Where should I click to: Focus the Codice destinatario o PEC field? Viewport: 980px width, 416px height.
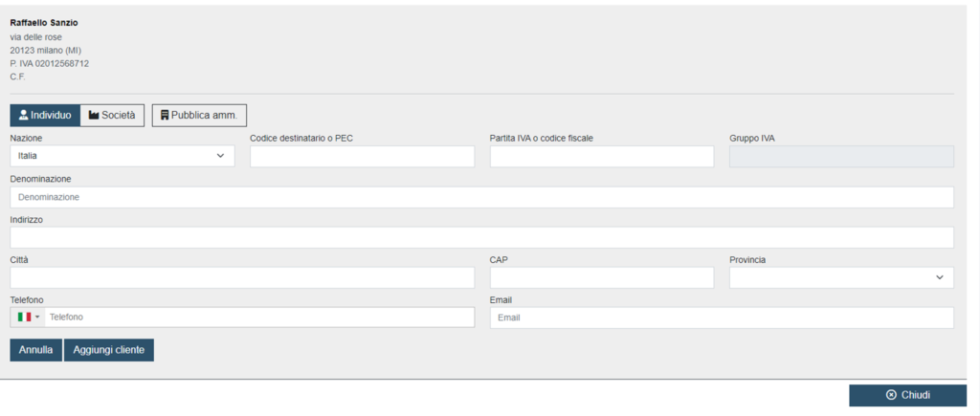(x=363, y=157)
